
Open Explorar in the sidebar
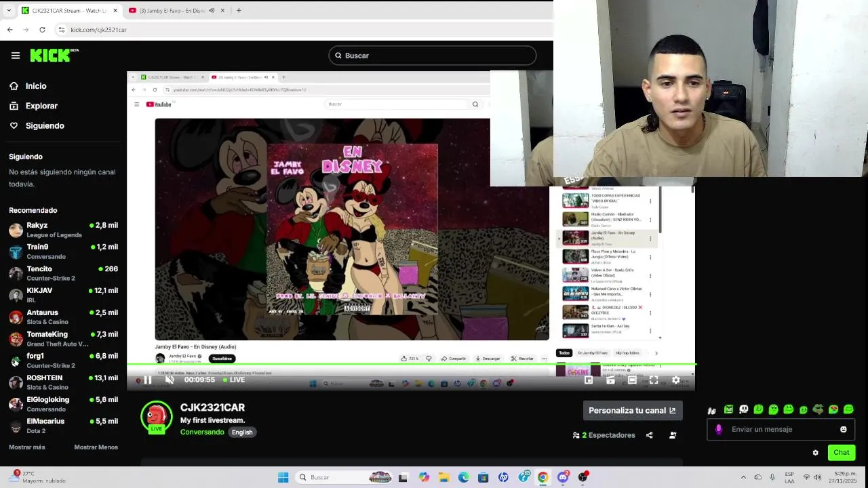(33, 106)
